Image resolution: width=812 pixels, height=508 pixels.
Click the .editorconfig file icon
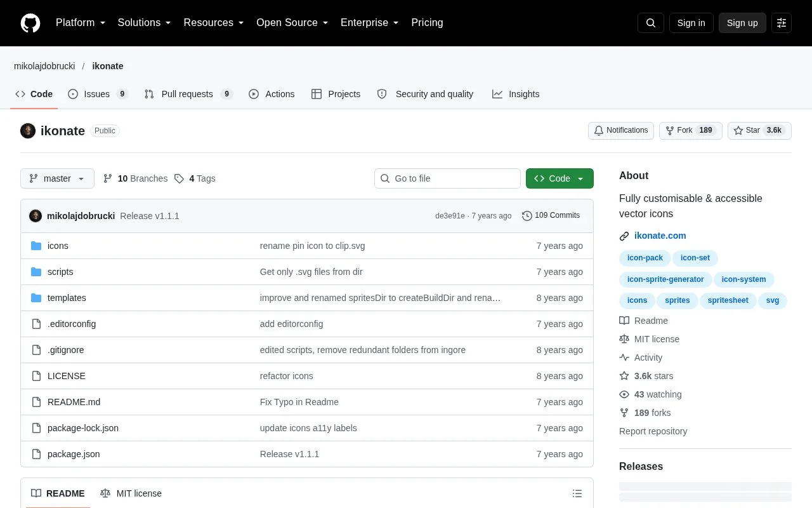point(36,324)
